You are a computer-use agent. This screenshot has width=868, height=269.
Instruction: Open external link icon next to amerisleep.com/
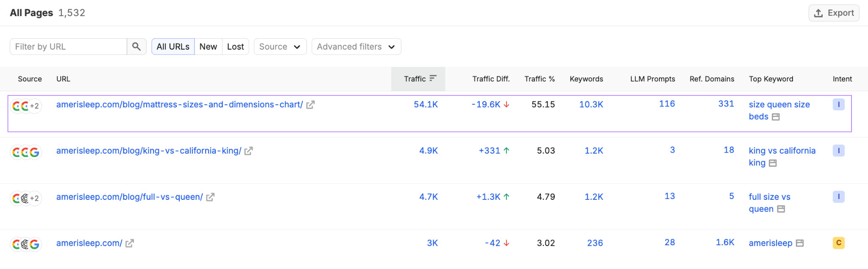pos(130,244)
